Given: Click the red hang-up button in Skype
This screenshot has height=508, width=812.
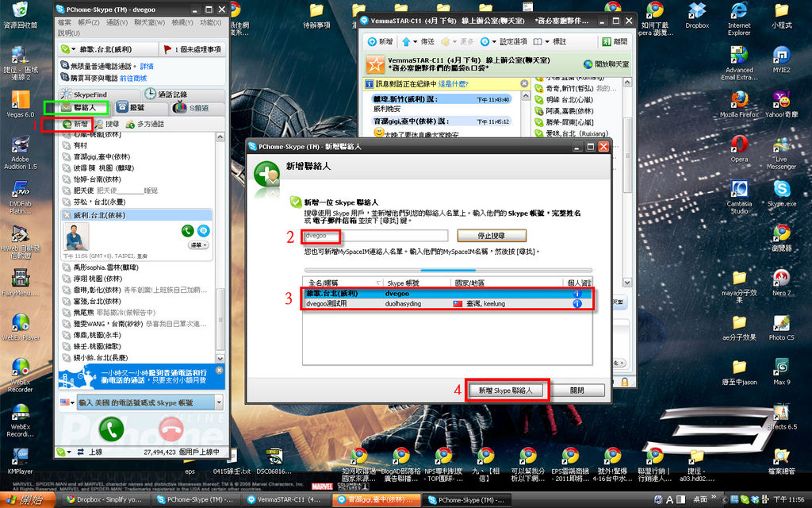Looking at the screenshot, I should click(171, 428).
